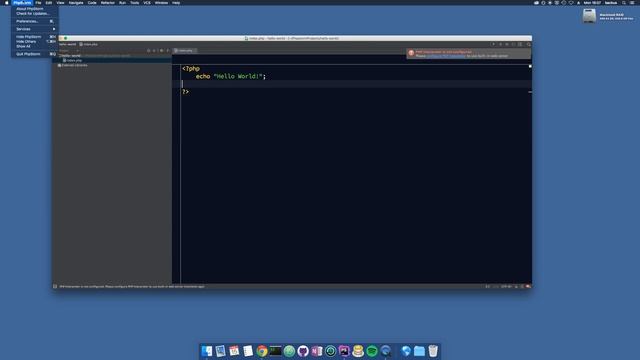Image resolution: width=640 pixels, height=360 pixels.
Task: Open the Preview app from the Dock
Action: tap(220, 351)
